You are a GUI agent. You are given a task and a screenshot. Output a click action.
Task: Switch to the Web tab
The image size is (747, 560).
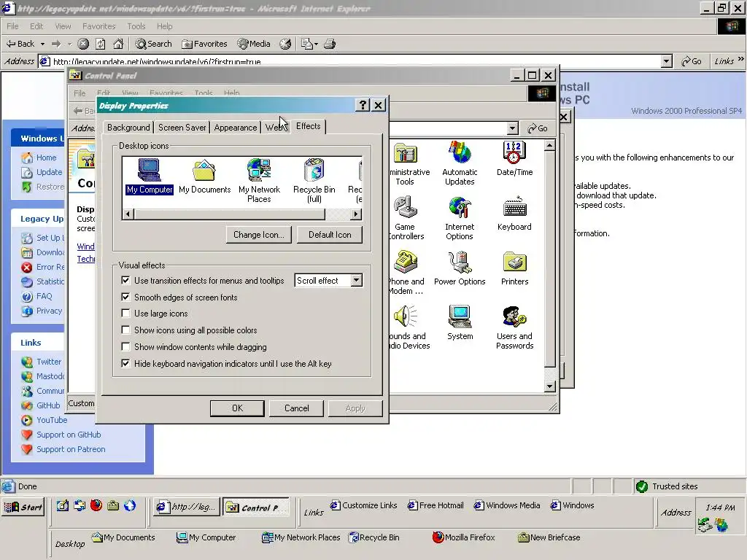275,127
